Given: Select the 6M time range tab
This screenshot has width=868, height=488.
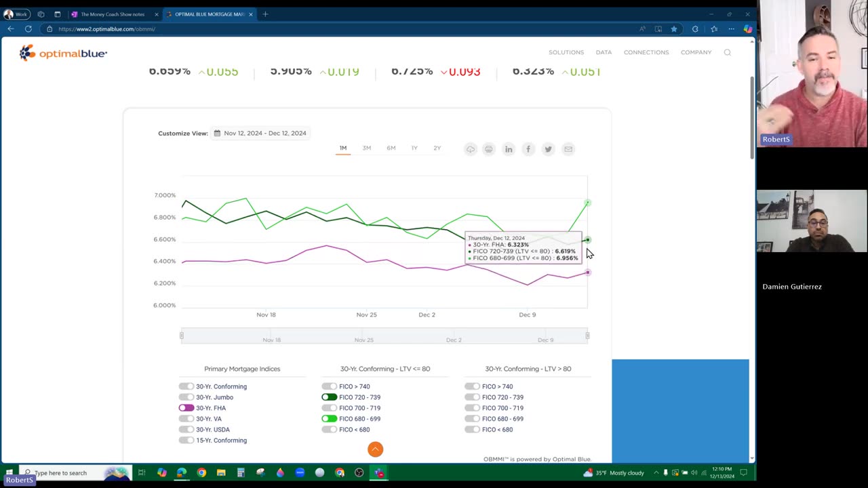Looking at the screenshot, I should (x=391, y=148).
